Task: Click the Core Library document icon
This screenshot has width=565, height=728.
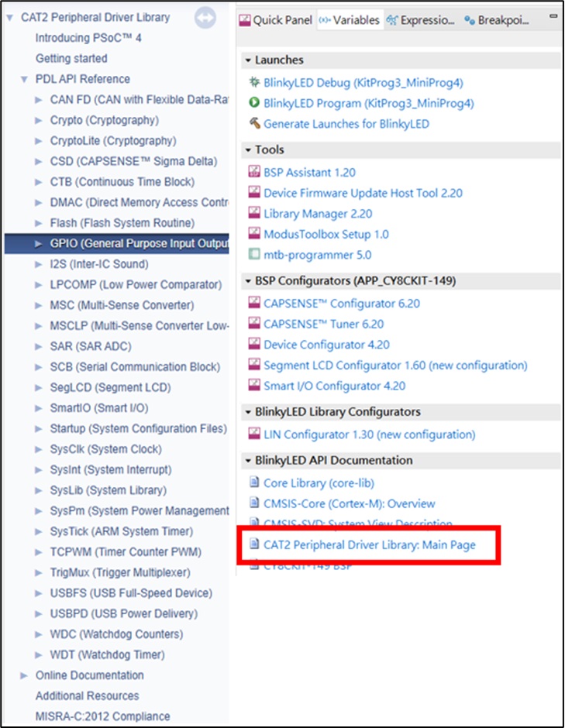Action: [254, 482]
